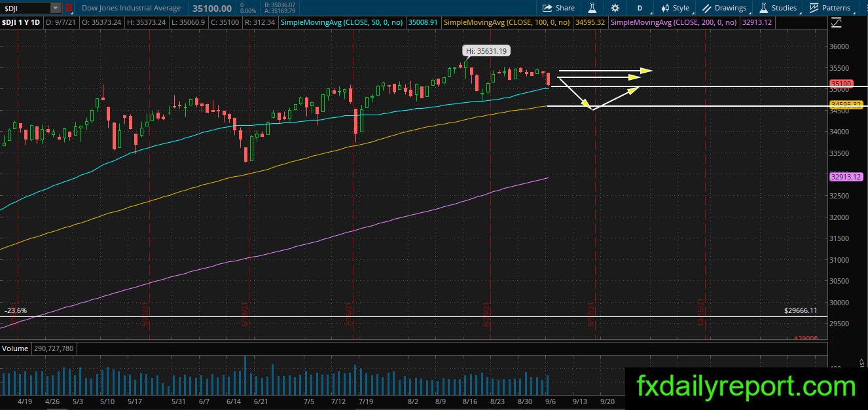Open the Style menu
This screenshot has height=410, width=868.
[x=675, y=8]
